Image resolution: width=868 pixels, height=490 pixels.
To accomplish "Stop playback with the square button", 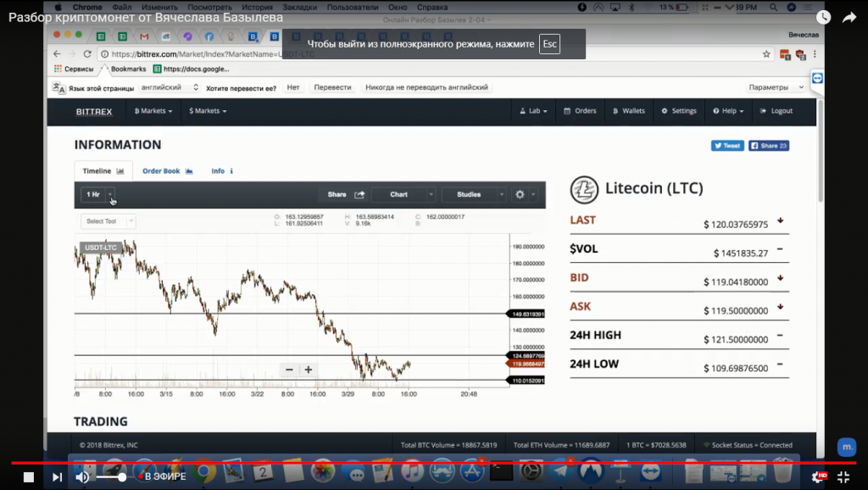I will point(29,476).
